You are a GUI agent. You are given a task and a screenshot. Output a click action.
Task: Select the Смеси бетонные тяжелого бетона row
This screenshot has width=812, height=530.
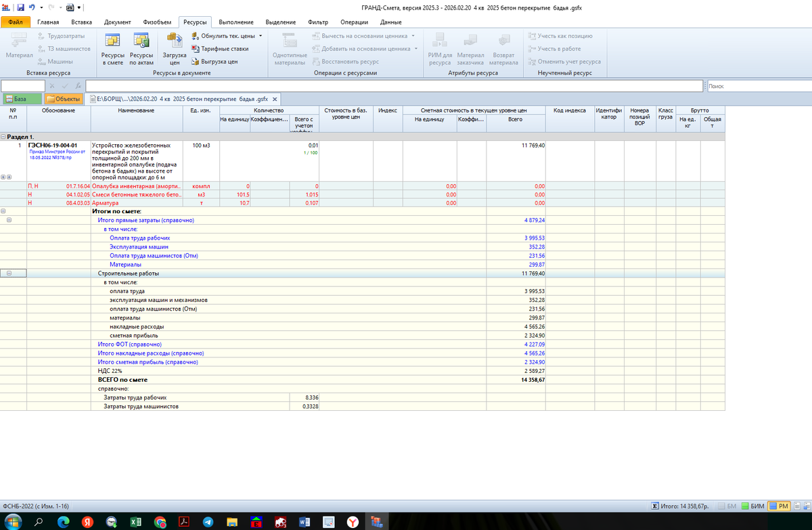pos(362,194)
